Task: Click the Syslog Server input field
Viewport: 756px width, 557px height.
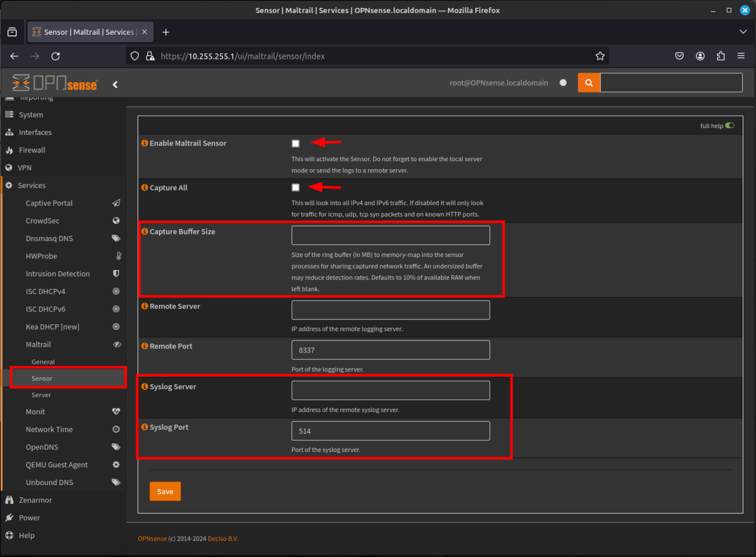Action: [391, 390]
